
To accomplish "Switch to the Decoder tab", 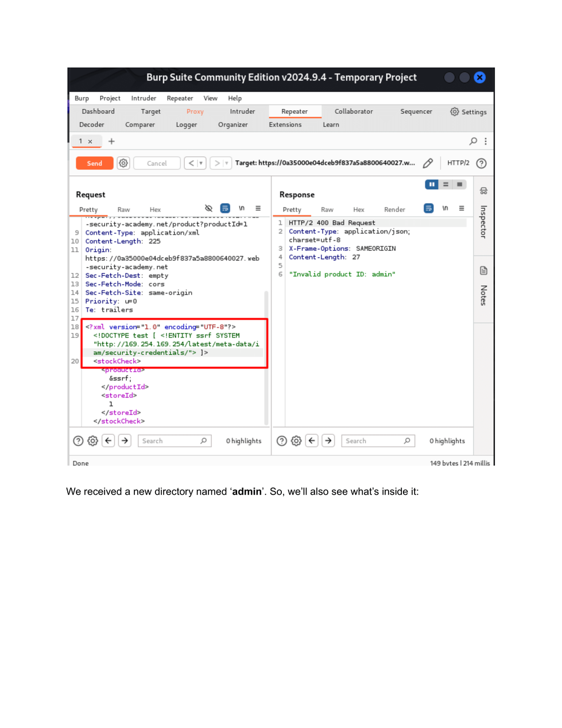I will click(92, 125).
